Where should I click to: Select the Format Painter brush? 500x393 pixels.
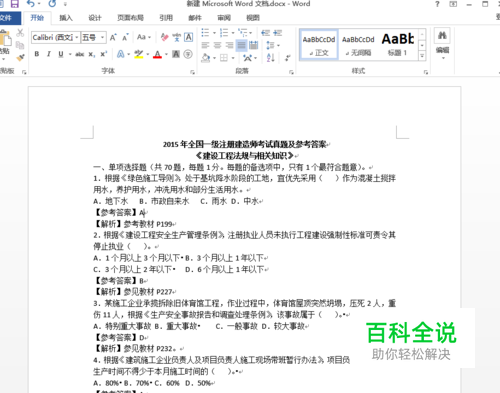coord(20,57)
